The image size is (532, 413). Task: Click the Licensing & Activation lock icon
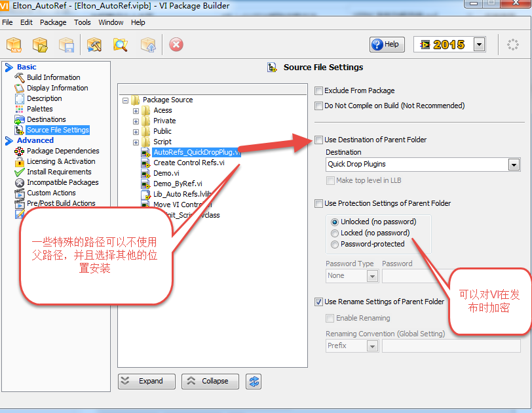pos(20,161)
